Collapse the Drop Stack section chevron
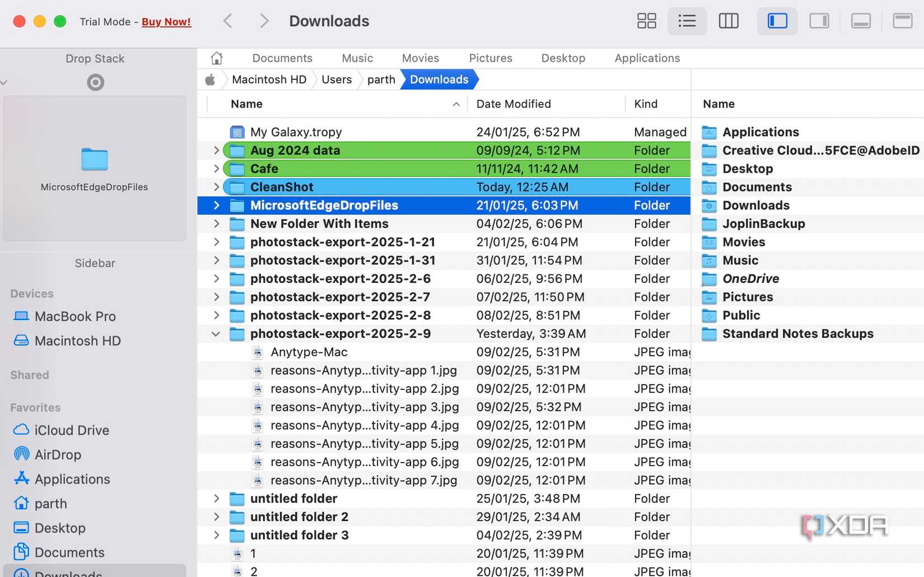The height and width of the screenshot is (577, 924). (x=4, y=82)
